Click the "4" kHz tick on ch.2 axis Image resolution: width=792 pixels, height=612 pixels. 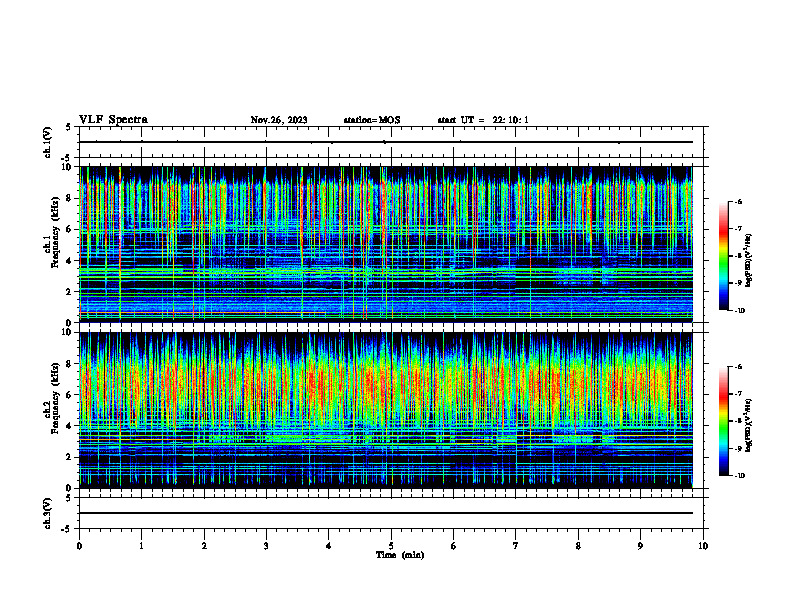pos(71,426)
